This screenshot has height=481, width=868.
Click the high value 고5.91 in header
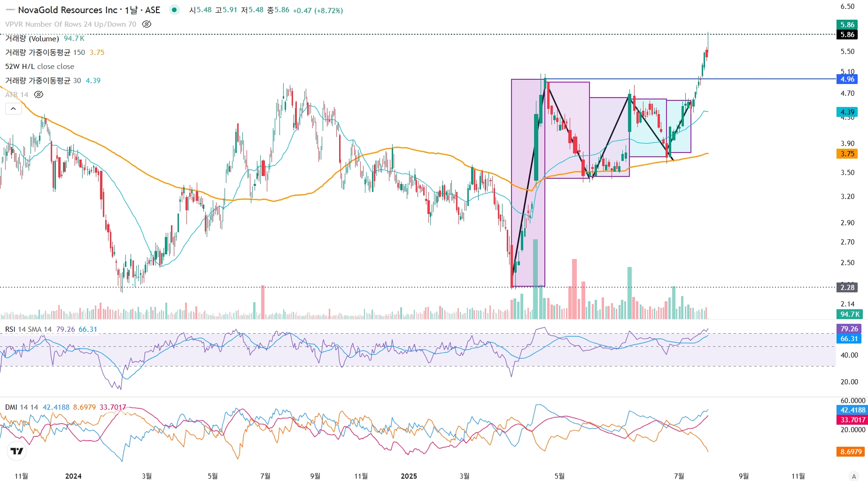(x=226, y=10)
